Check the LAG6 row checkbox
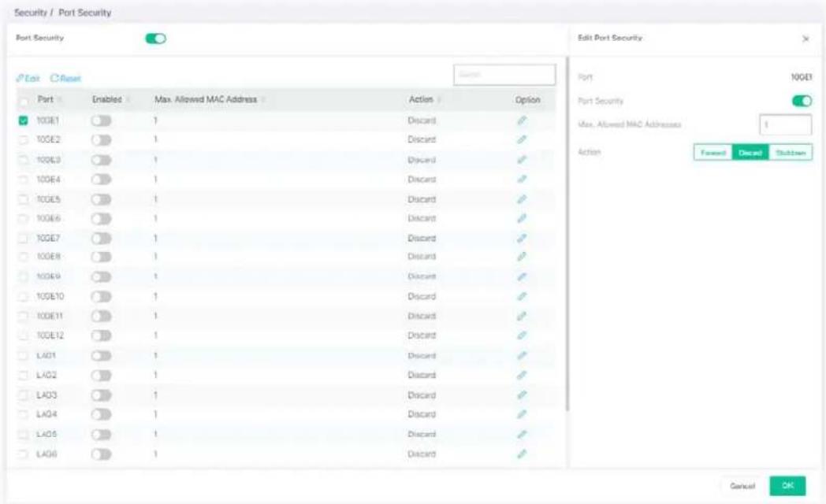The image size is (826, 504). pos(23,454)
